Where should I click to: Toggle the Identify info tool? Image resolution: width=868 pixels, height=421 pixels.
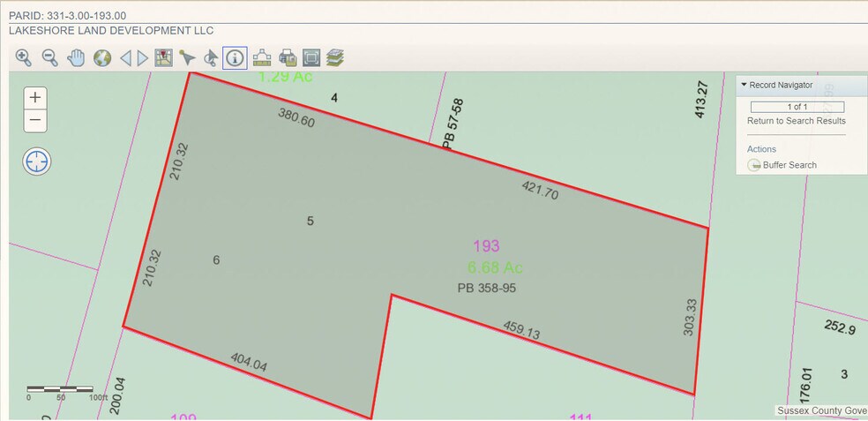[x=235, y=58]
